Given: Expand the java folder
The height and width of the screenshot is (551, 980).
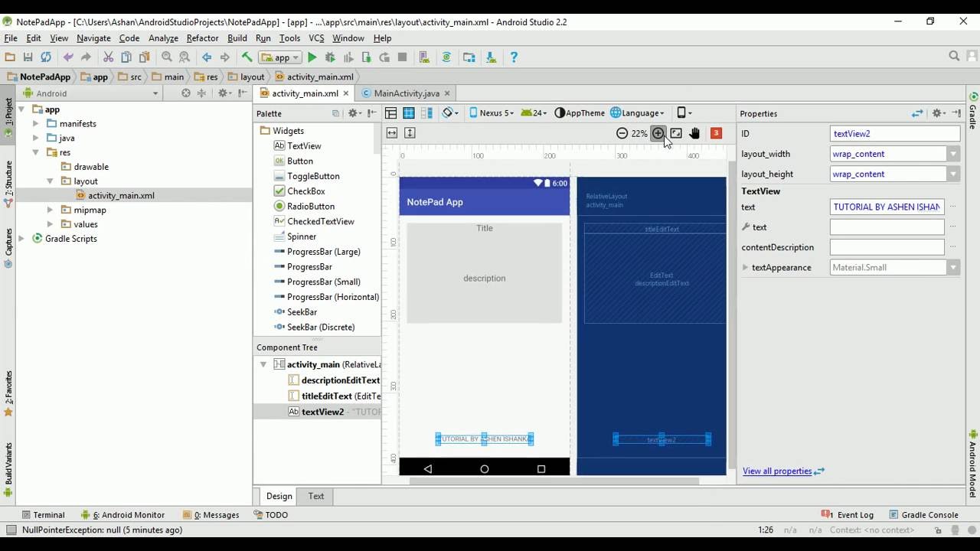Looking at the screenshot, I should pyautogui.click(x=36, y=139).
